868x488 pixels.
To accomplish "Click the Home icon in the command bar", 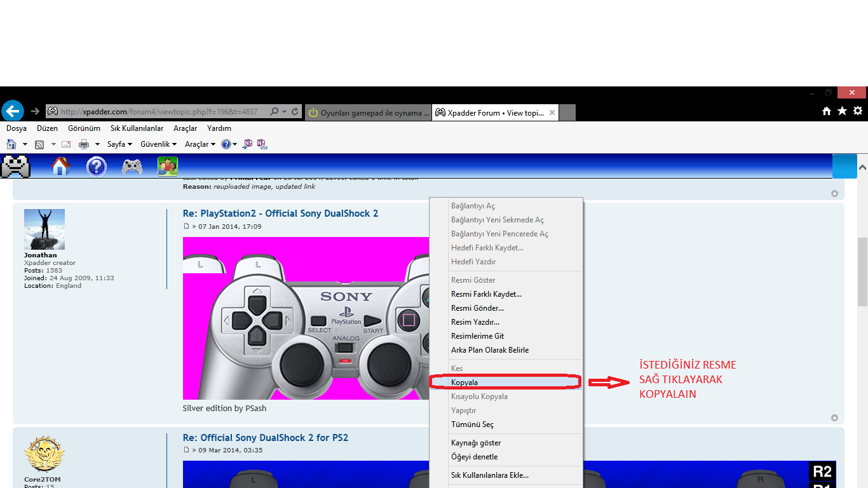I will (11, 144).
